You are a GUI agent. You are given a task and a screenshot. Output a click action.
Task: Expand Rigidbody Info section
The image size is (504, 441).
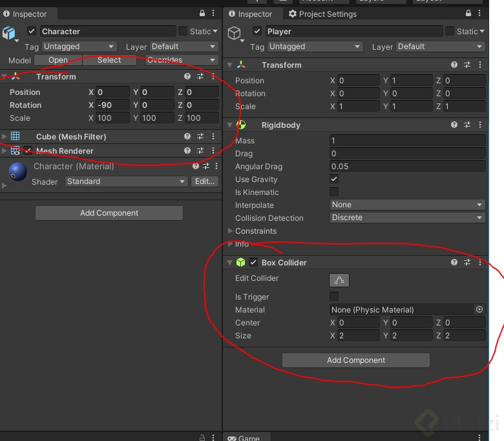(231, 244)
